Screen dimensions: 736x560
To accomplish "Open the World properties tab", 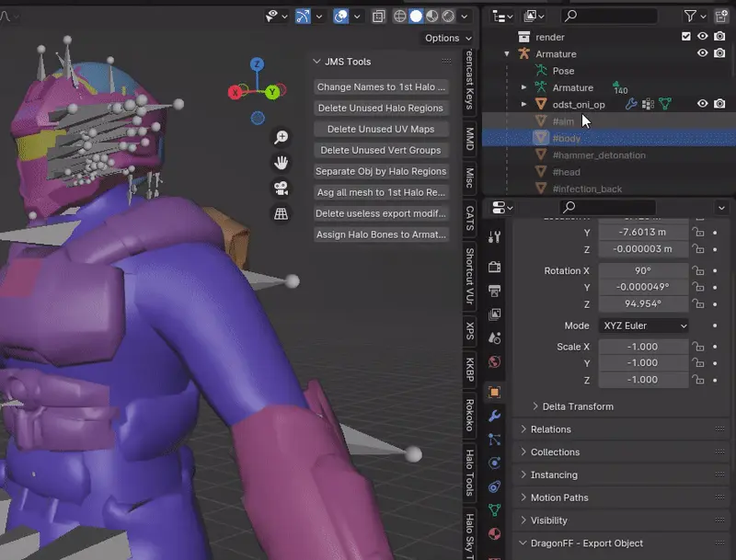I will pyautogui.click(x=494, y=361).
